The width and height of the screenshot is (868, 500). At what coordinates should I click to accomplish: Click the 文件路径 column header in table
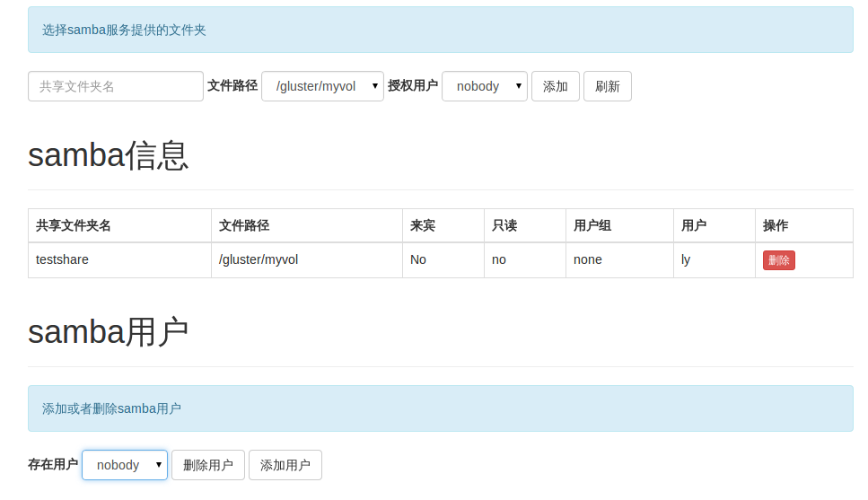tap(307, 225)
